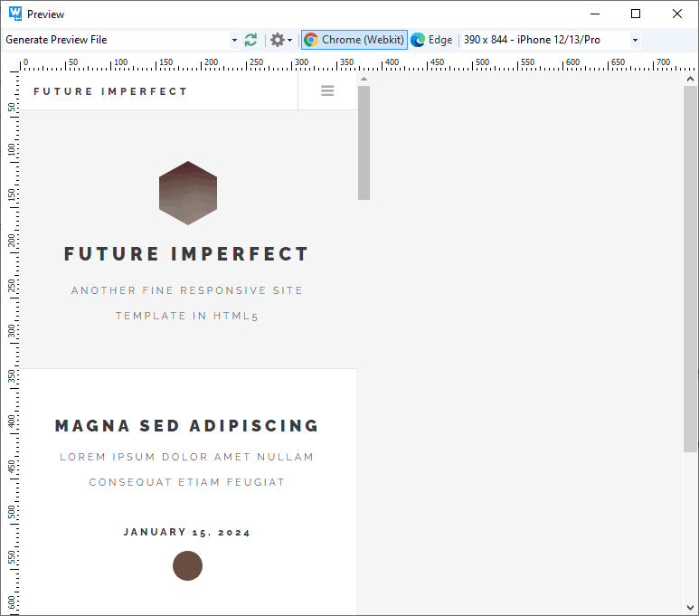This screenshot has width=699, height=616.
Task: Open the Magna Sed Adipiscing article title
Action: point(187,426)
